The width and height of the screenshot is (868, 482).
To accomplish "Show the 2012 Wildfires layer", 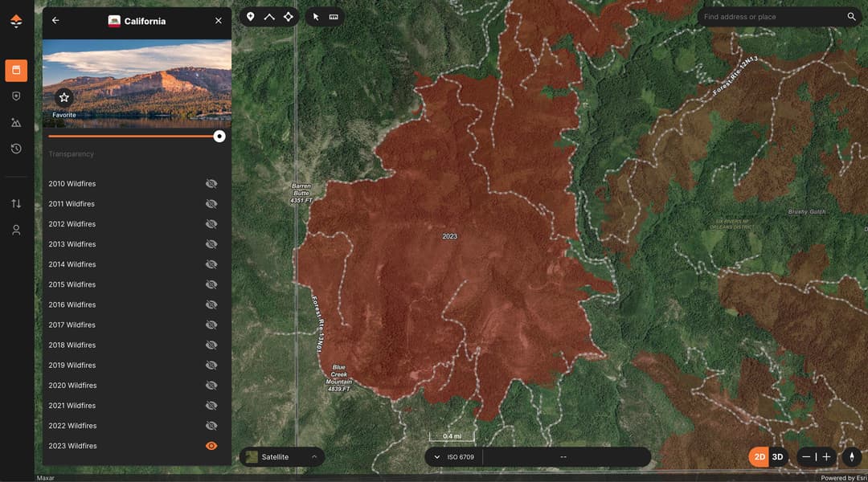I will tap(211, 224).
